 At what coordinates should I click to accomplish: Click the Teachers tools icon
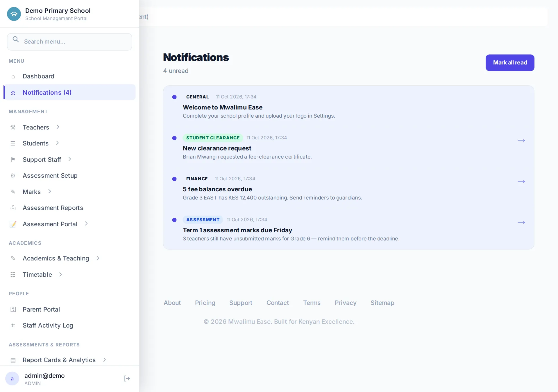[x=13, y=127]
